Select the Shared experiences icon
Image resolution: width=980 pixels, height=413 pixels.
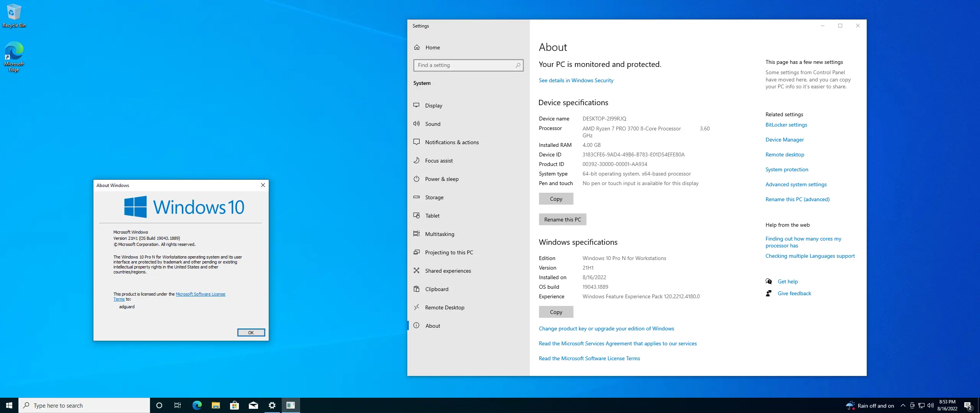click(x=416, y=270)
